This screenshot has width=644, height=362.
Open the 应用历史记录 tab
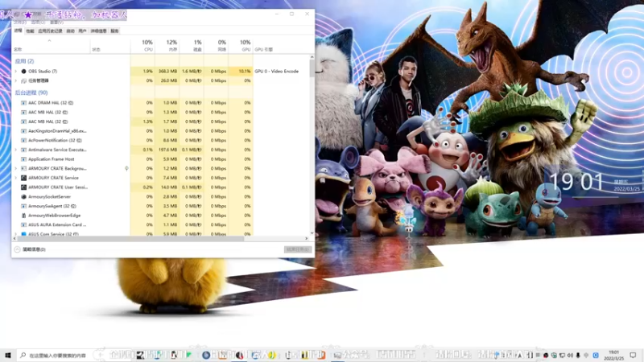50,31
